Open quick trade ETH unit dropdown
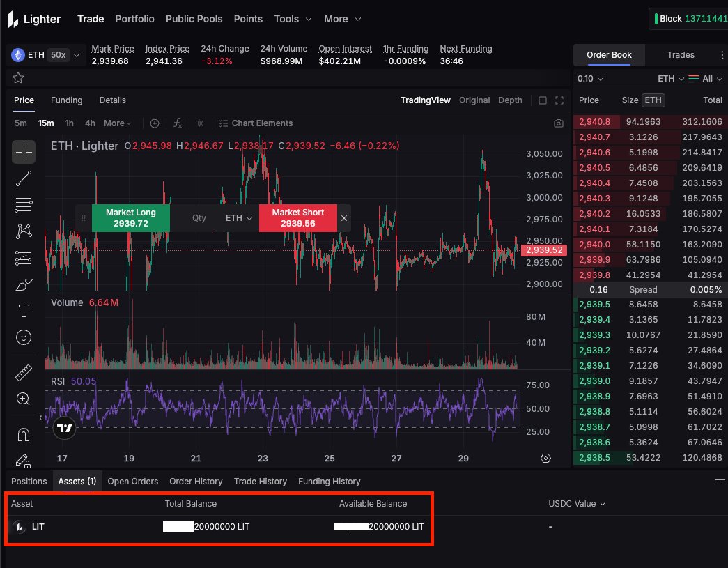The height and width of the screenshot is (568, 728). point(239,218)
